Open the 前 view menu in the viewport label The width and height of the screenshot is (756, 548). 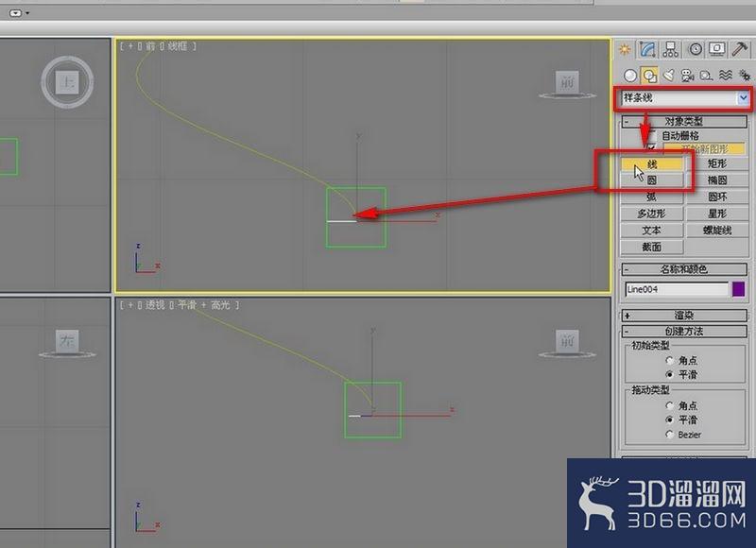(x=150, y=46)
